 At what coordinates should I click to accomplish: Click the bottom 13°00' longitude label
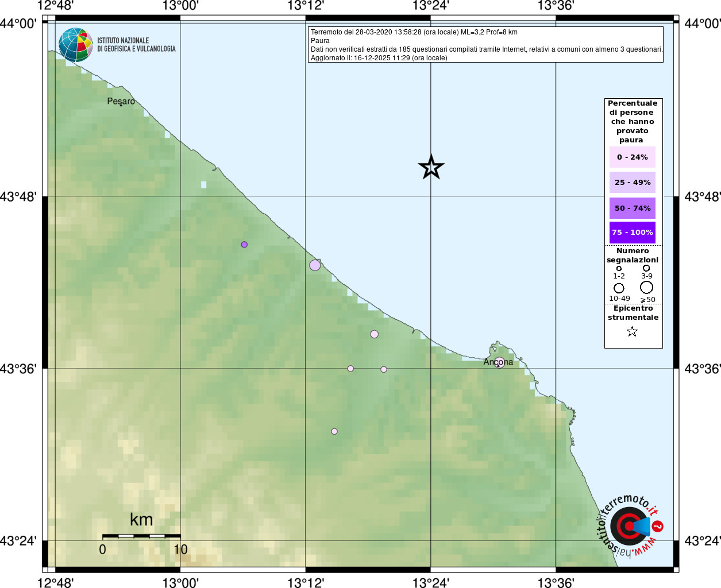point(180,582)
